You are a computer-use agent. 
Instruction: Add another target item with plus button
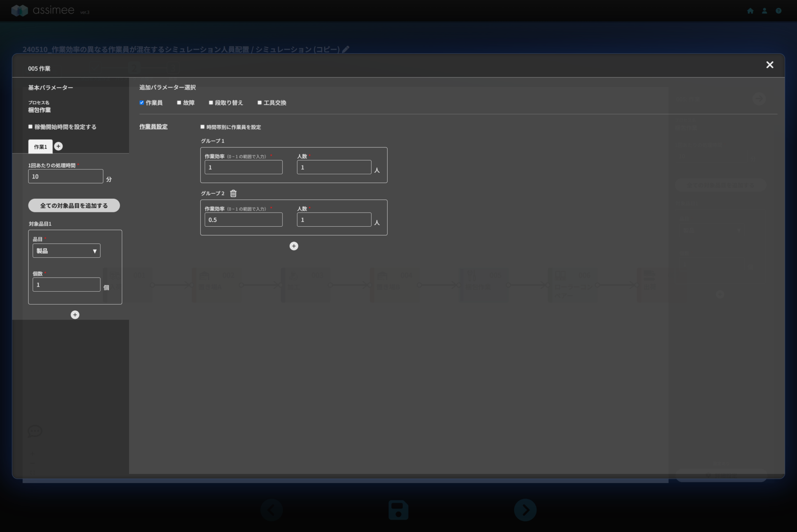pyautogui.click(x=75, y=315)
